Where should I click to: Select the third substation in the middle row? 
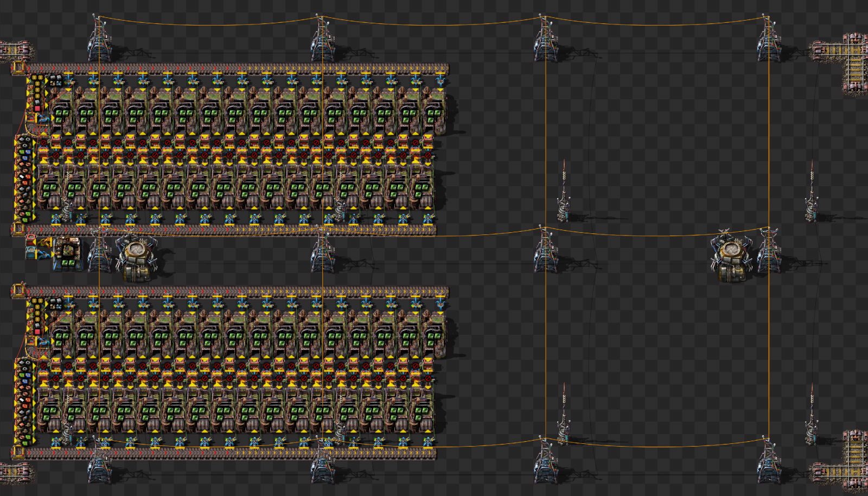[x=545, y=251]
